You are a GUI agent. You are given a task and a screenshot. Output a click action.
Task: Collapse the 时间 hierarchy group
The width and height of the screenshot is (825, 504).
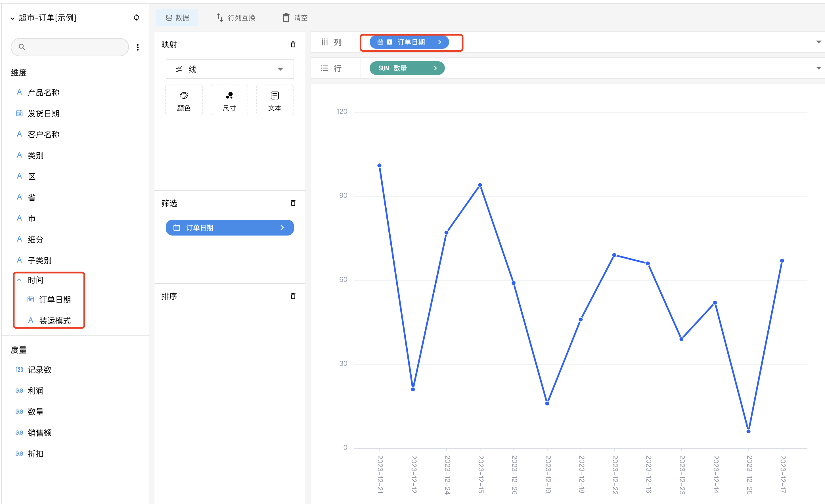[x=19, y=280]
